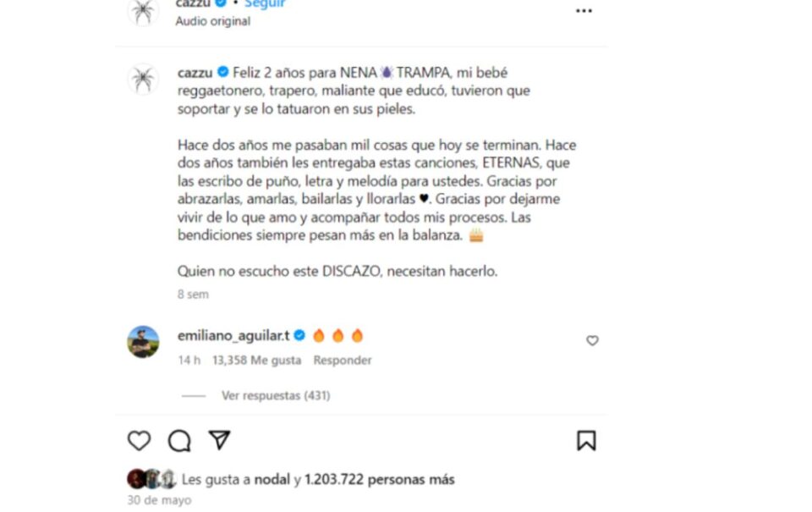Screen dimensions: 812x512
Task: Open the 30 de mayo post date
Action: [159, 500]
